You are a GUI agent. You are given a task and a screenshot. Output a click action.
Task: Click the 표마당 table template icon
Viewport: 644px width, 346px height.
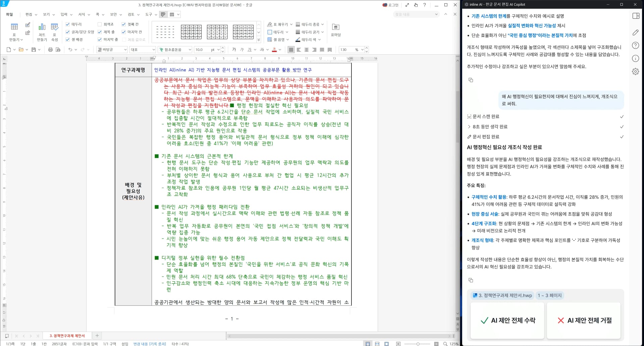[336, 31]
